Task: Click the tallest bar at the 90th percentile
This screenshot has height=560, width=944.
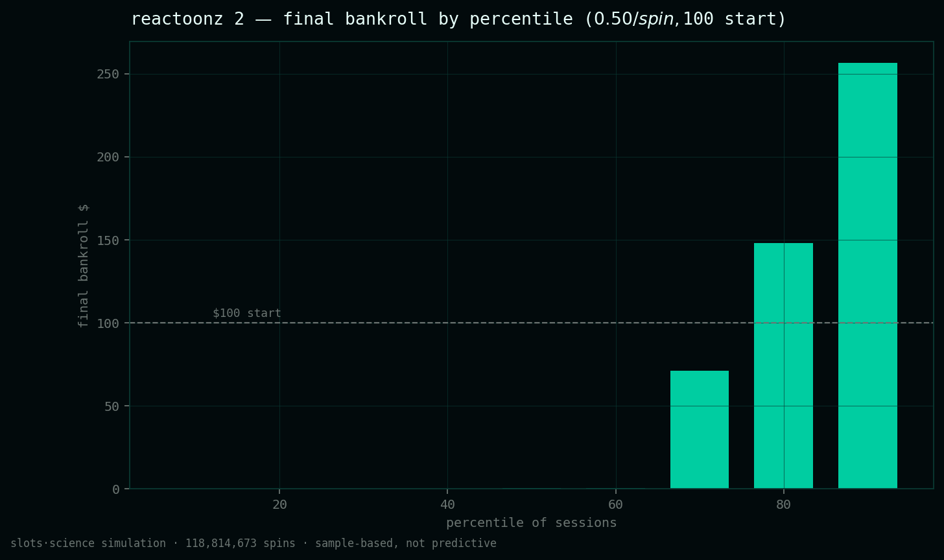Action: [x=867, y=275]
